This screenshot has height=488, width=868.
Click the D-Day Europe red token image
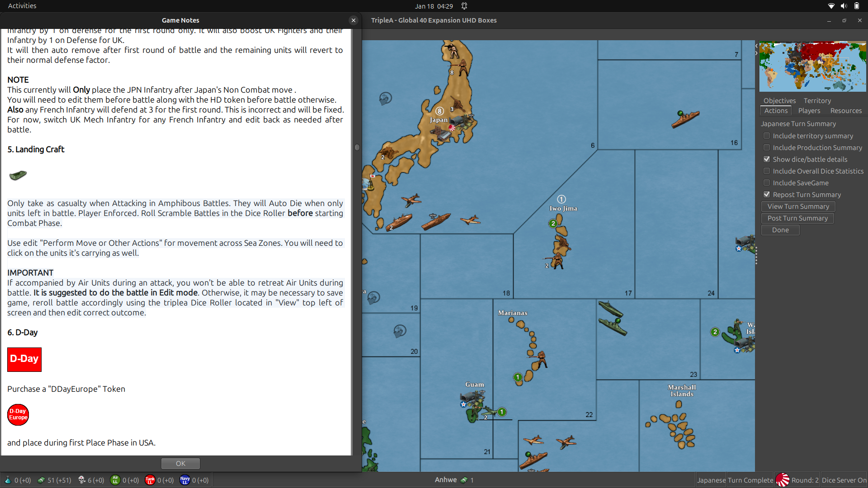(18, 414)
